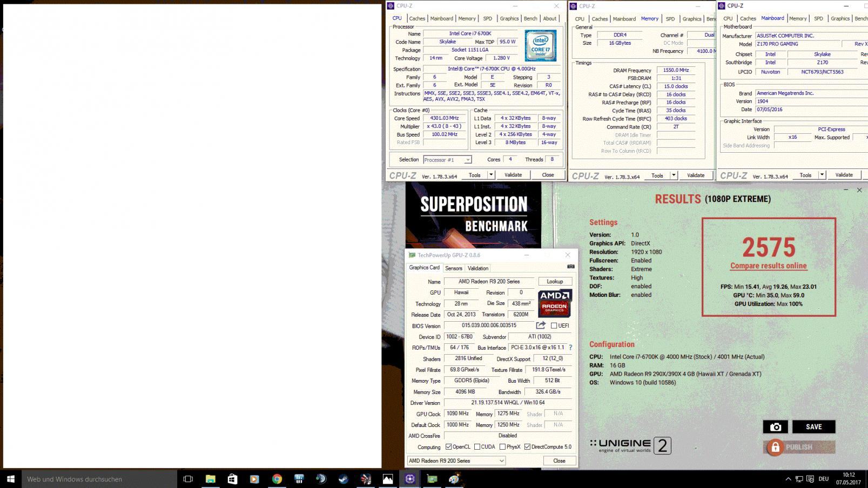Toggle the DirectCompute 5.0 checkbox

pyautogui.click(x=527, y=447)
